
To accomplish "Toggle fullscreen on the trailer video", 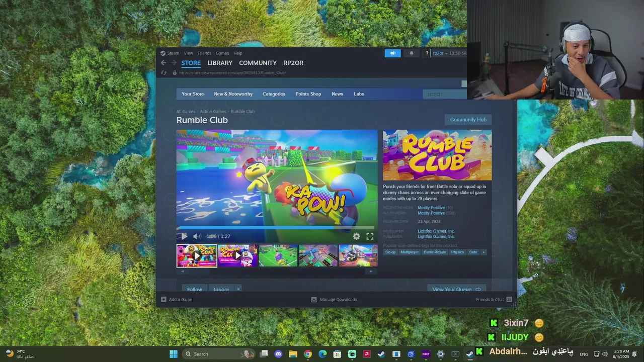I will pos(370,236).
